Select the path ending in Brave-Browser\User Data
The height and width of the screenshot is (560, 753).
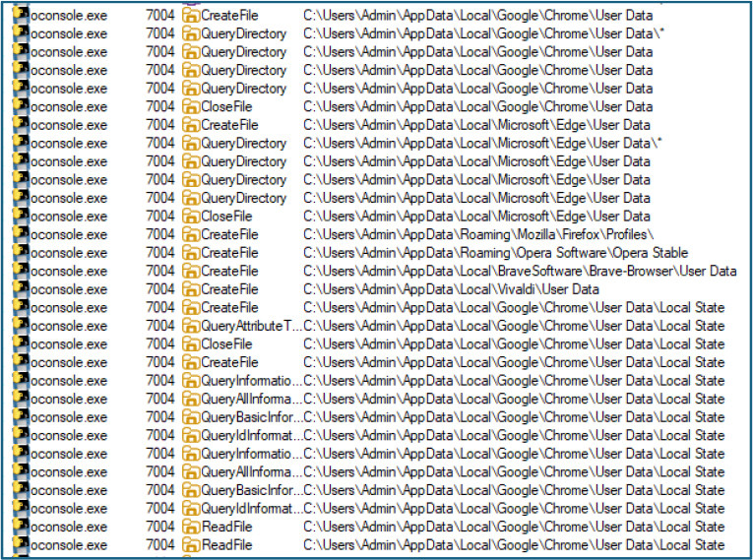[x=520, y=271]
